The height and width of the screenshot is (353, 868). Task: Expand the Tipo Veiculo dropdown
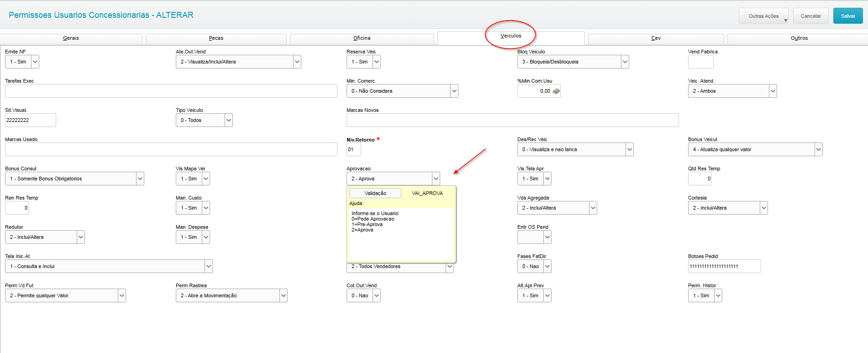[x=229, y=120]
